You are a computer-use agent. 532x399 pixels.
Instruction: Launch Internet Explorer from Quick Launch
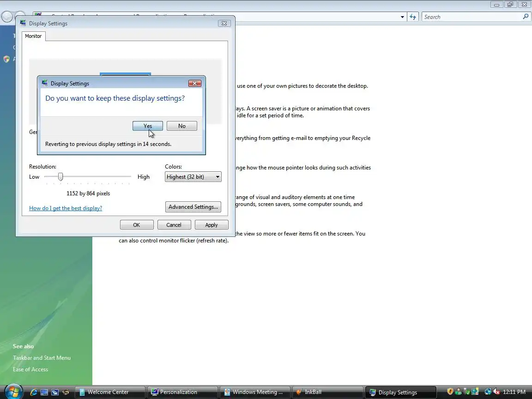pos(34,392)
